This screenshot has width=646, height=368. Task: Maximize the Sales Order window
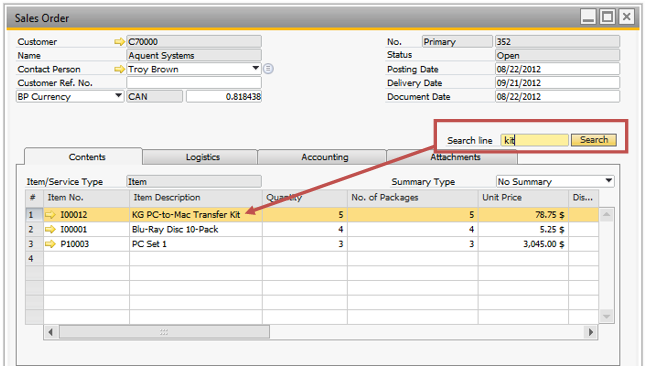click(x=607, y=17)
